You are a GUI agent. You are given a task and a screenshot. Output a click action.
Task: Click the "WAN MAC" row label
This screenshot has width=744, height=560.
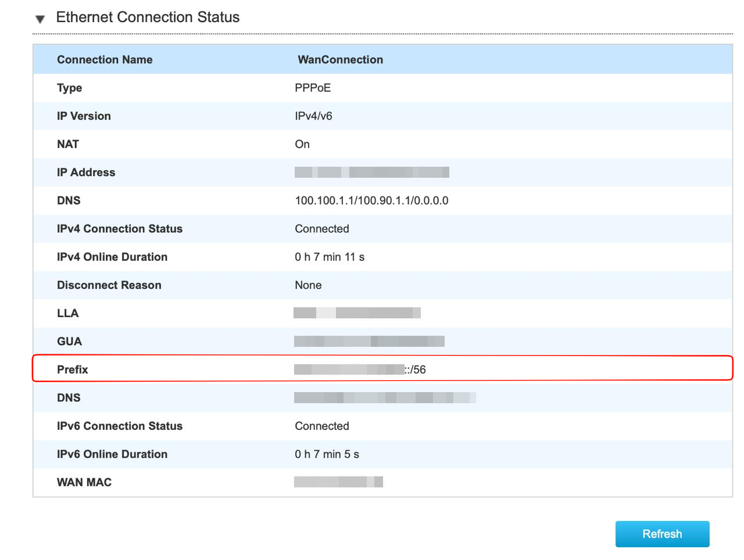(84, 482)
